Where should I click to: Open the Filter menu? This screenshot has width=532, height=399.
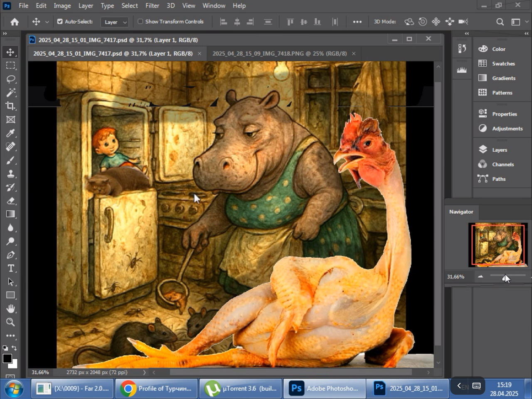click(x=152, y=5)
